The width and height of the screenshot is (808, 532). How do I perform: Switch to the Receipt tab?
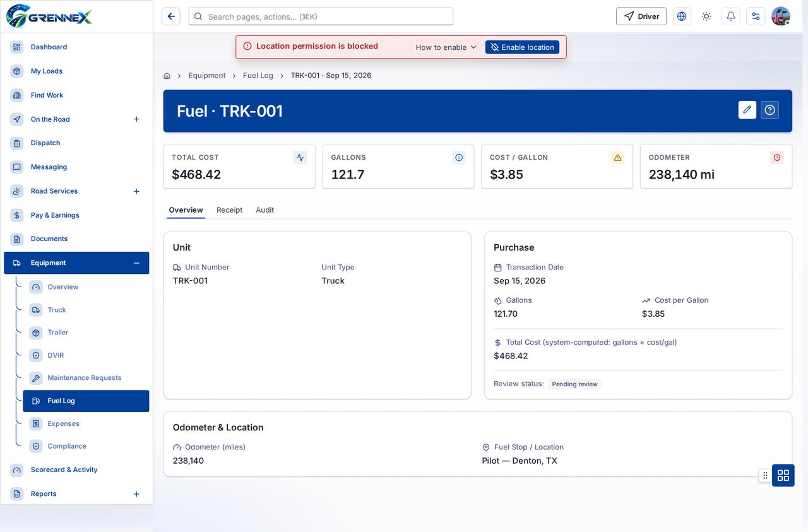(x=229, y=210)
